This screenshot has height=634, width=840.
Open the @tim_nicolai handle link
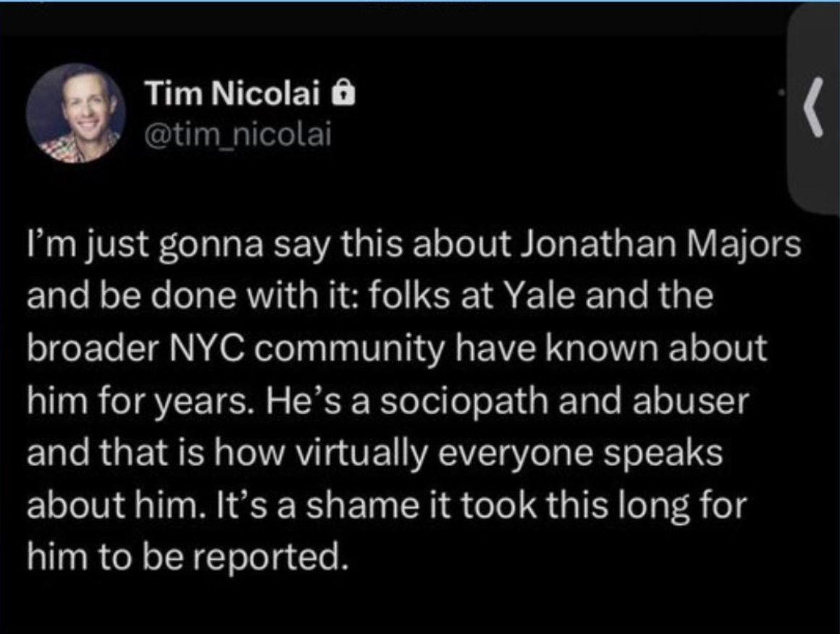(x=236, y=132)
